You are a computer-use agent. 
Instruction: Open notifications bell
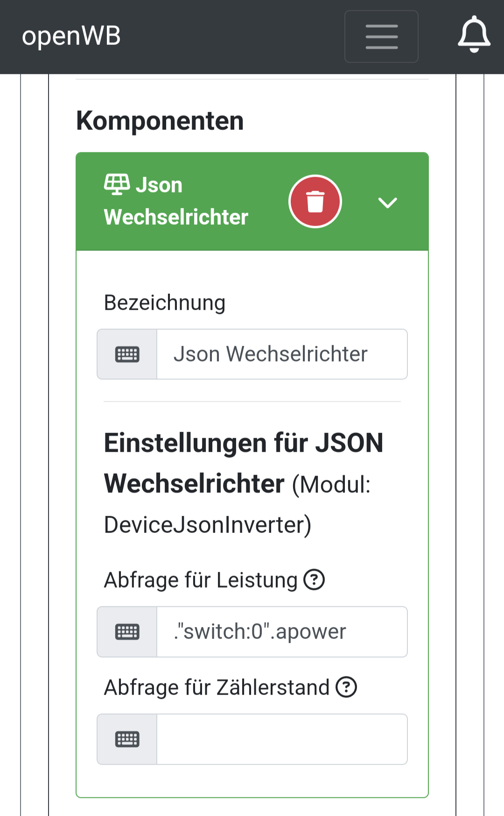point(474,35)
